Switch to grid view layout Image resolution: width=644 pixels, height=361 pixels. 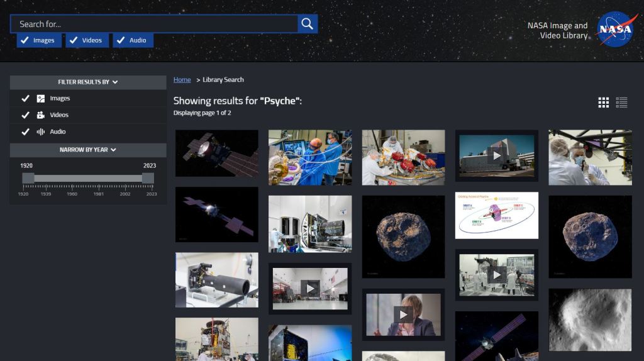(603, 103)
